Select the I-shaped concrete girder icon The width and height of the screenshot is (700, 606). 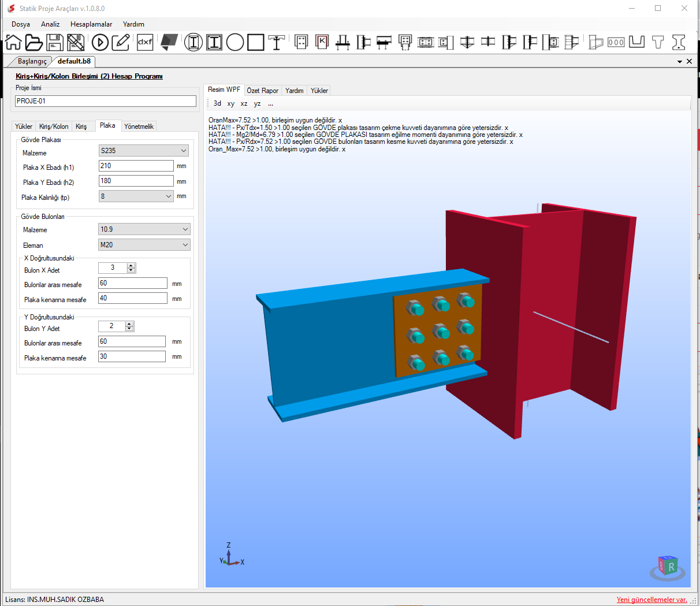(679, 42)
